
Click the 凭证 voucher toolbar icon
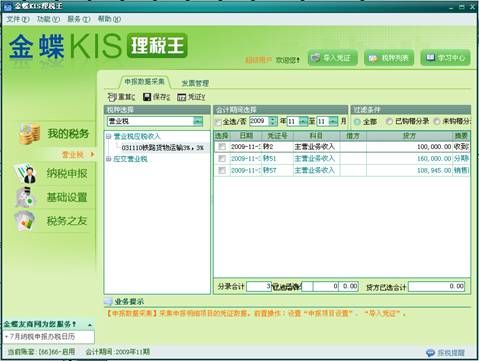(x=181, y=97)
